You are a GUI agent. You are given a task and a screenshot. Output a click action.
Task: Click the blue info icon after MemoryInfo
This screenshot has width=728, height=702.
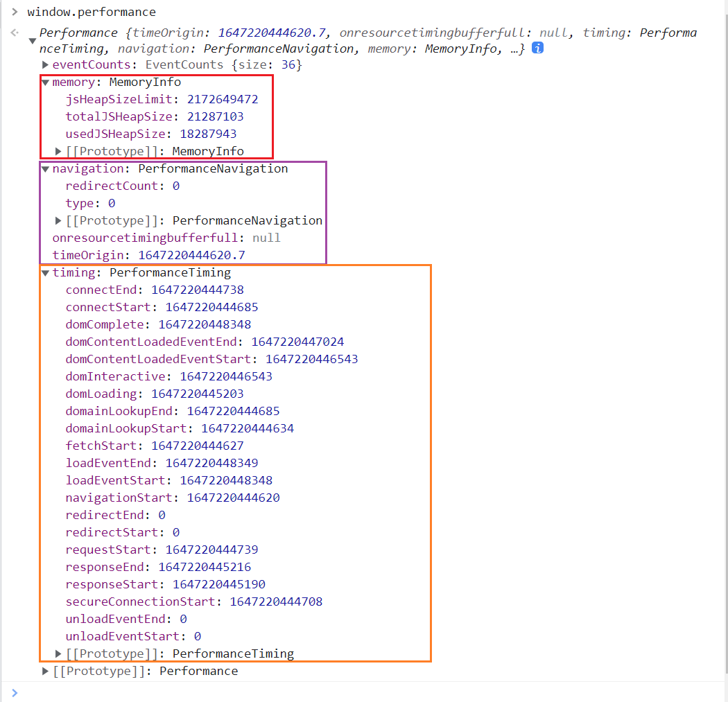(537, 48)
